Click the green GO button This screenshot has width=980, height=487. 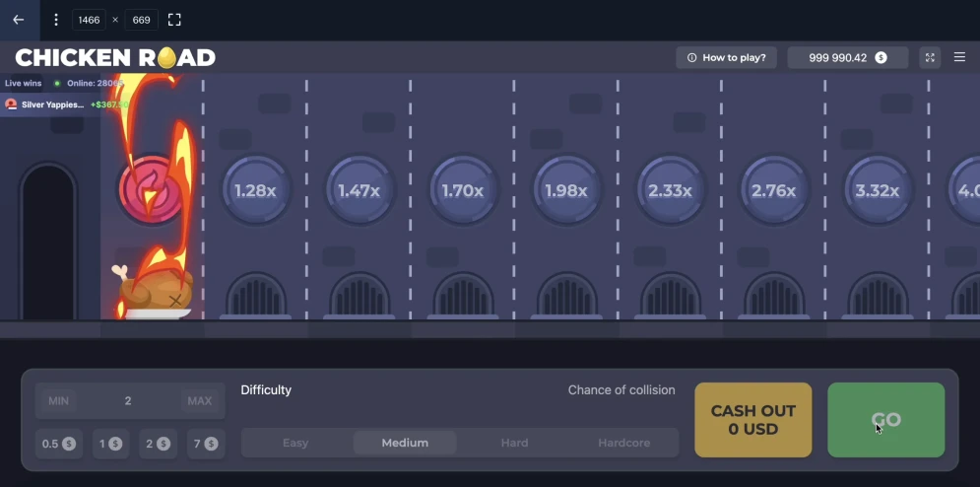pos(885,419)
